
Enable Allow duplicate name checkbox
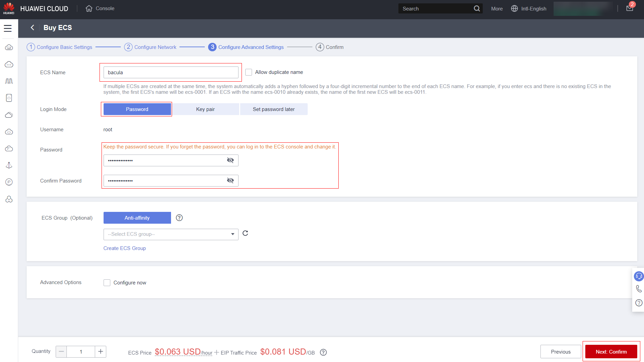pos(249,72)
